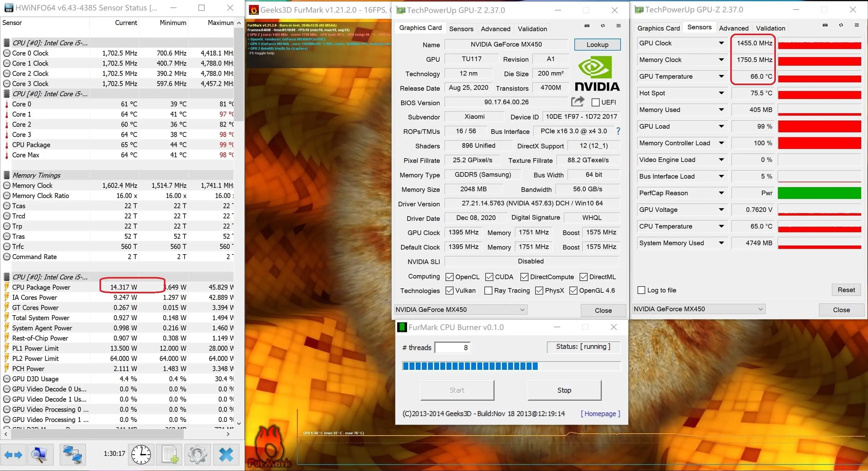Open GPU Clock sensor dropdown arrow
Image resolution: width=868 pixels, height=471 pixels.
pos(721,43)
